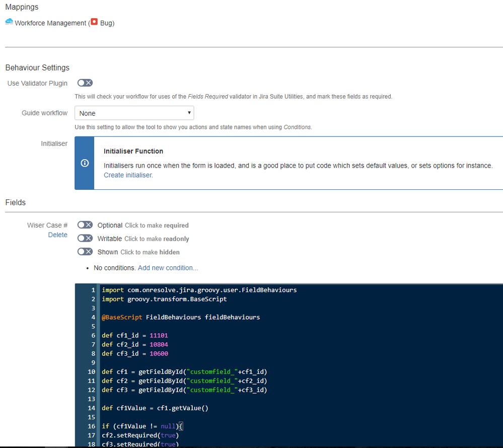
Task: Click the @BaseScript annotation in code editor
Action: [121, 317]
